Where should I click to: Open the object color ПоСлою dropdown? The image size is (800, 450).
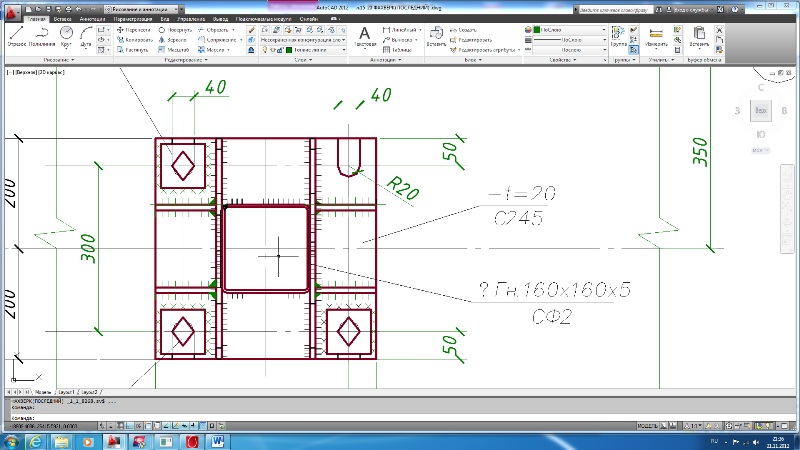pos(572,30)
